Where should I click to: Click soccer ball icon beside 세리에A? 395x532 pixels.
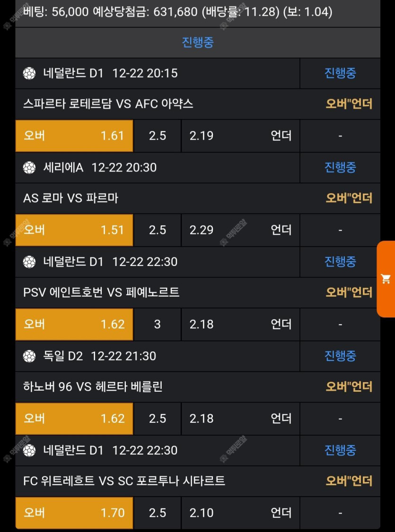coord(29,167)
